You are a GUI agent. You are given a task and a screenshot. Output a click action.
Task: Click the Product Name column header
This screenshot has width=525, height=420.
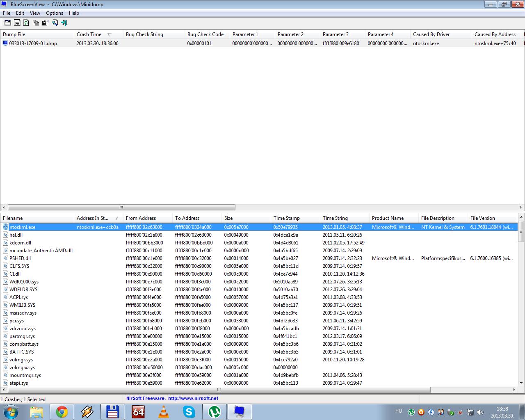(x=394, y=218)
